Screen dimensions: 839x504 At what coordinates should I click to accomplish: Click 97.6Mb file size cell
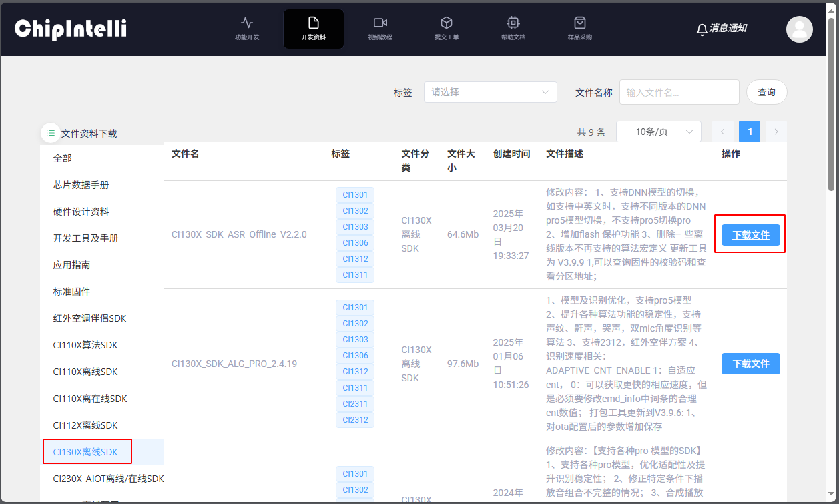coord(463,364)
